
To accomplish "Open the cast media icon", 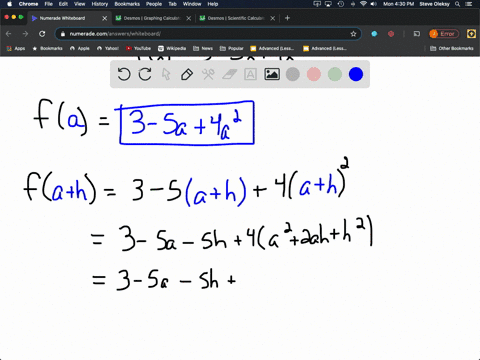I will coord(417,34).
